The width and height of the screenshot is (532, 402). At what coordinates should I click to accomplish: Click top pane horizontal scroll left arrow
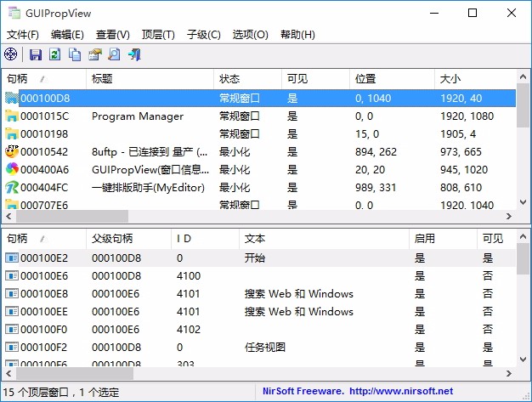tap(8, 216)
